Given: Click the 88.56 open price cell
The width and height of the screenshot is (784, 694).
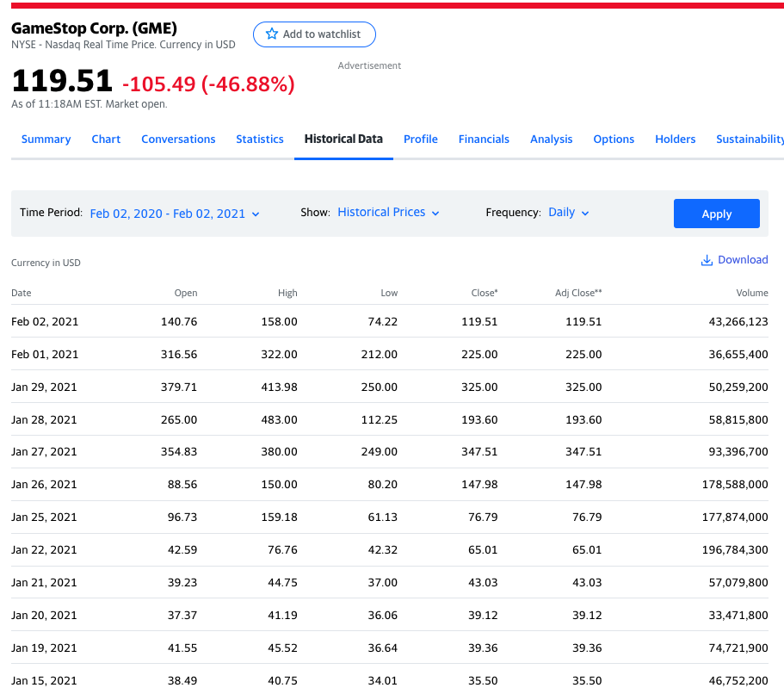Looking at the screenshot, I should coord(182,485).
